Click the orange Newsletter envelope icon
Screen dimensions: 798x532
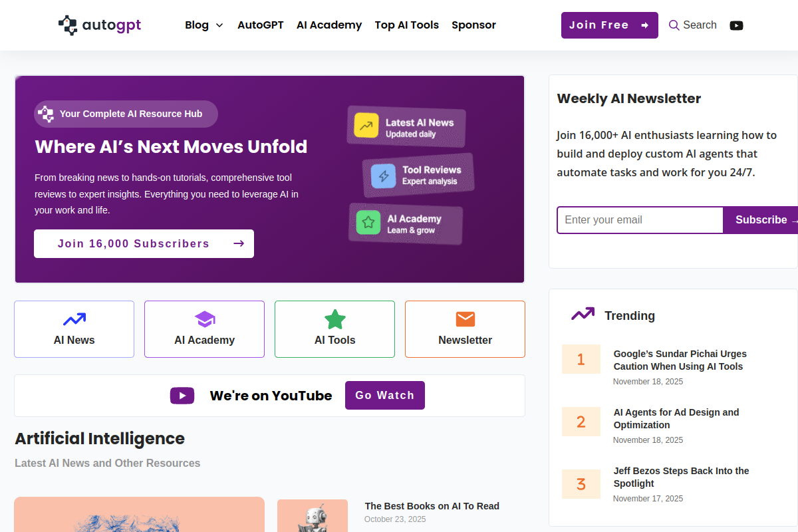[x=465, y=319]
